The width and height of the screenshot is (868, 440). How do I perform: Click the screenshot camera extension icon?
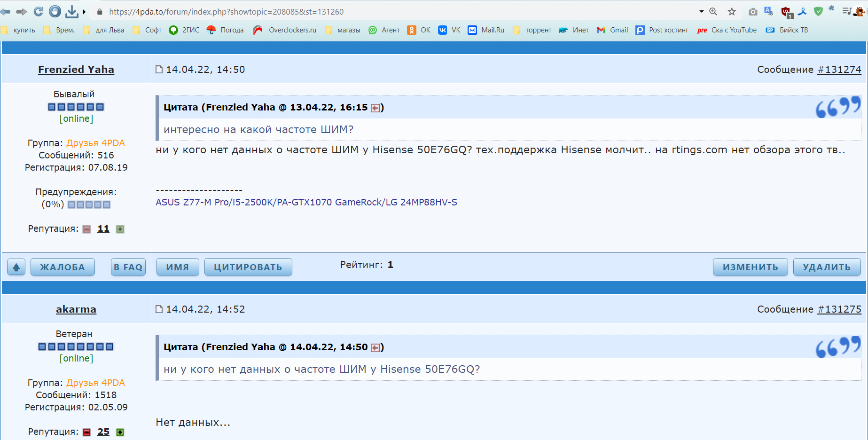(753, 12)
